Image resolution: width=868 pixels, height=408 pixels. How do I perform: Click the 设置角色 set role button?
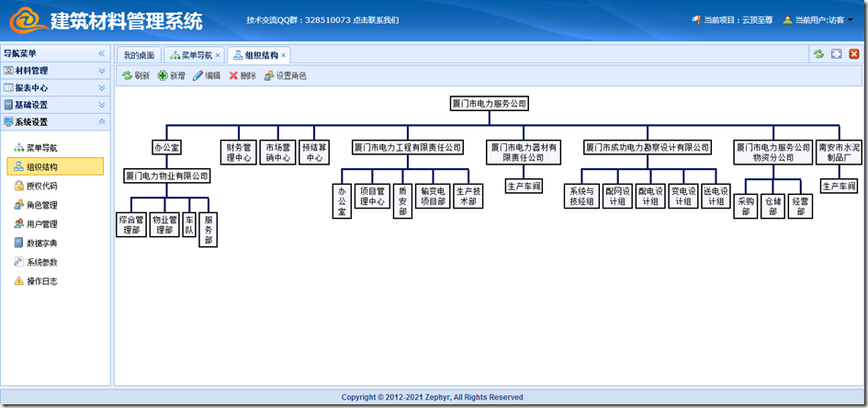285,76
